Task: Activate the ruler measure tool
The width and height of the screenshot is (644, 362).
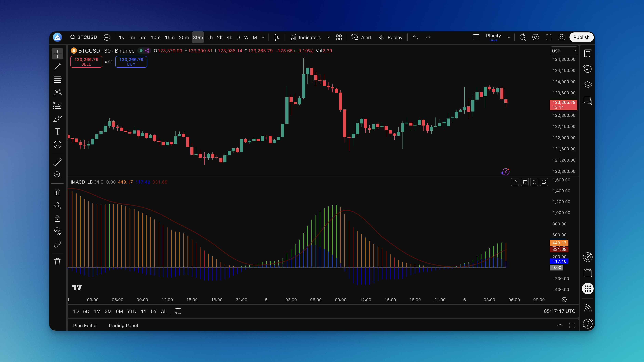Action: 57,162
